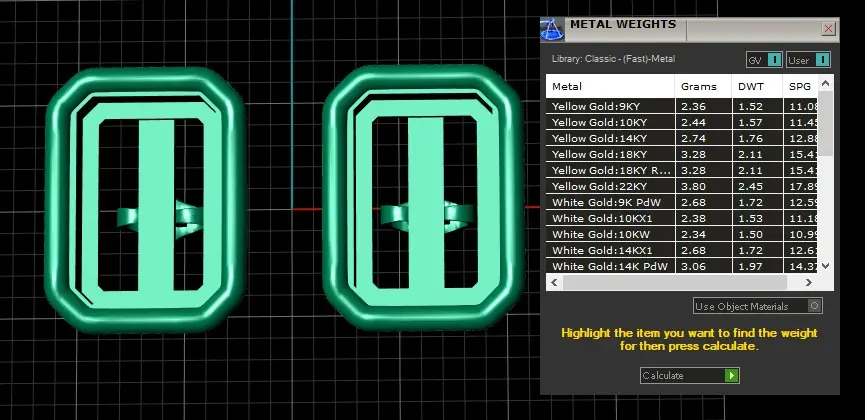Click the SPG column header
Viewport: 865px width, 420px height.
pos(800,86)
